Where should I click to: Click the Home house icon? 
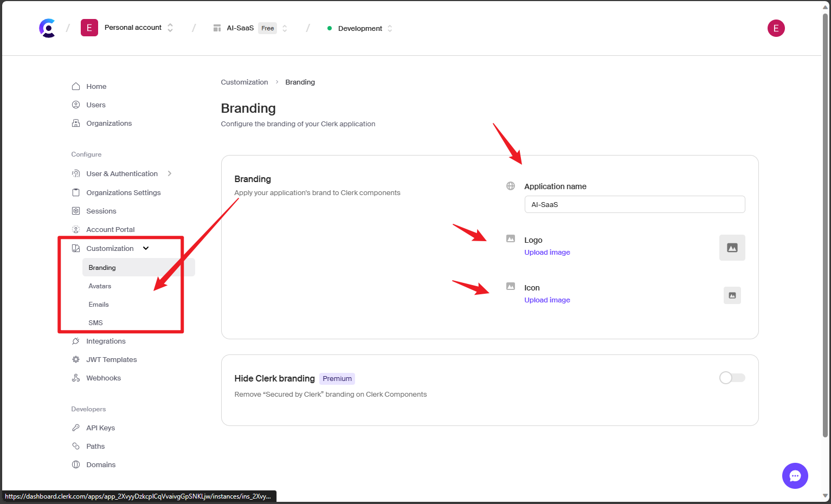point(76,86)
